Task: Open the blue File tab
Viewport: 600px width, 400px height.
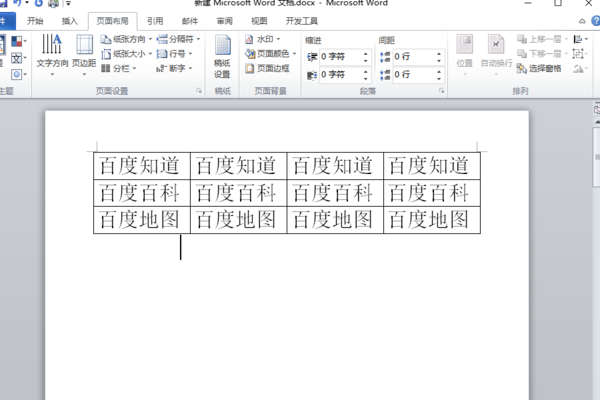Action: tap(6, 21)
